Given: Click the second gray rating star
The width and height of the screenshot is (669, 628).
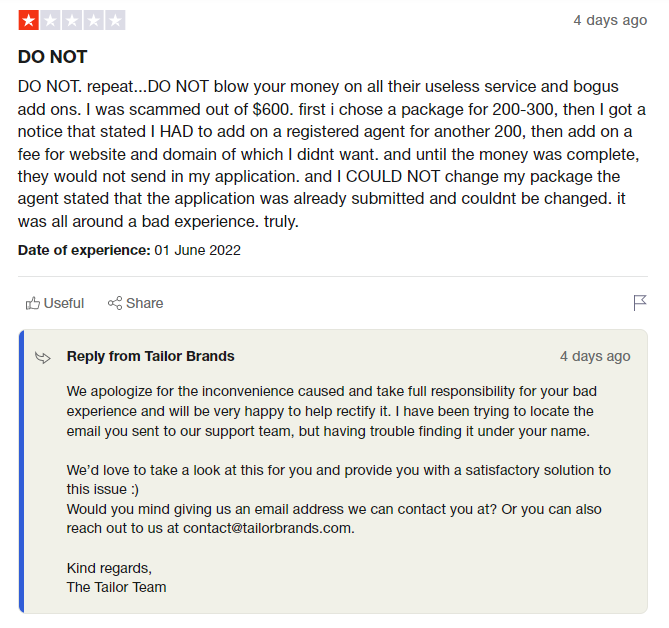Looking at the screenshot, I should tap(50, 20).
